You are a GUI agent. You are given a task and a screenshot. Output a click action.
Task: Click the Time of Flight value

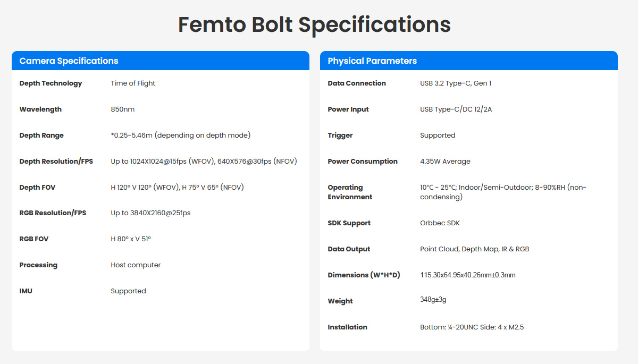click(x=133, y=83)
